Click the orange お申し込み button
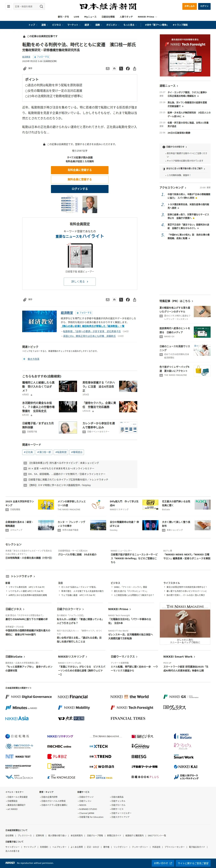 pyautogui.click(x=189, y=6)
